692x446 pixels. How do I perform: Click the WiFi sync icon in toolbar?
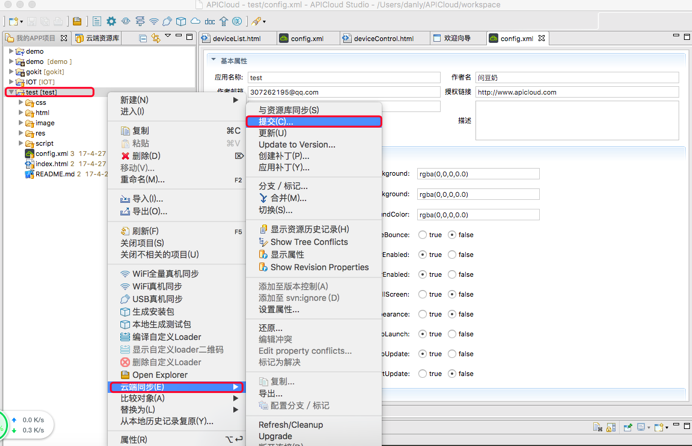click(x=153, y=21)
